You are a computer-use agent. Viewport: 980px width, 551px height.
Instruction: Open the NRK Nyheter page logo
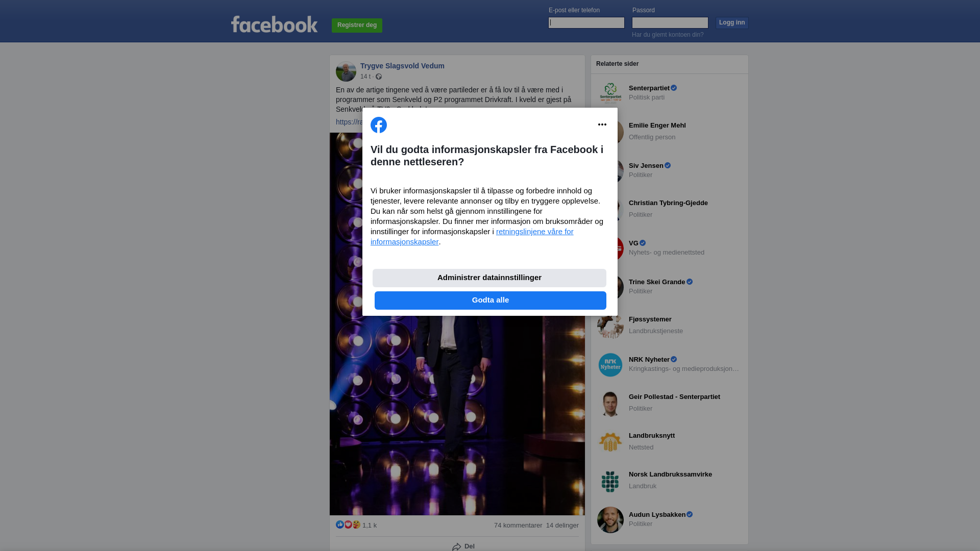[x=610, y=365]
